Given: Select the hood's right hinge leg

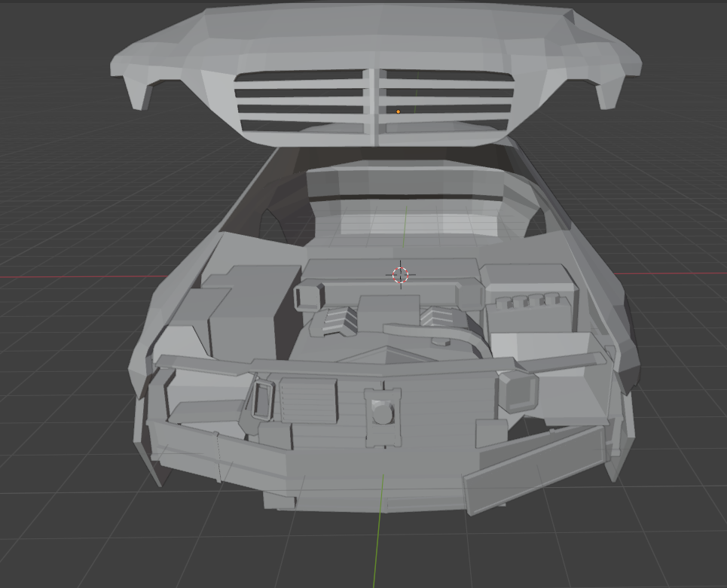Looking at the screenshot, I should [x=609, y=94].
